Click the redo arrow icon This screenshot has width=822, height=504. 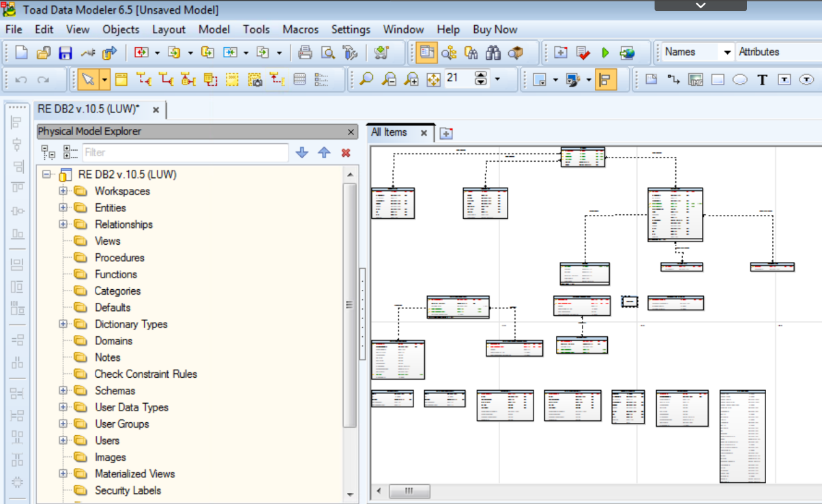(x=43, y=80)
